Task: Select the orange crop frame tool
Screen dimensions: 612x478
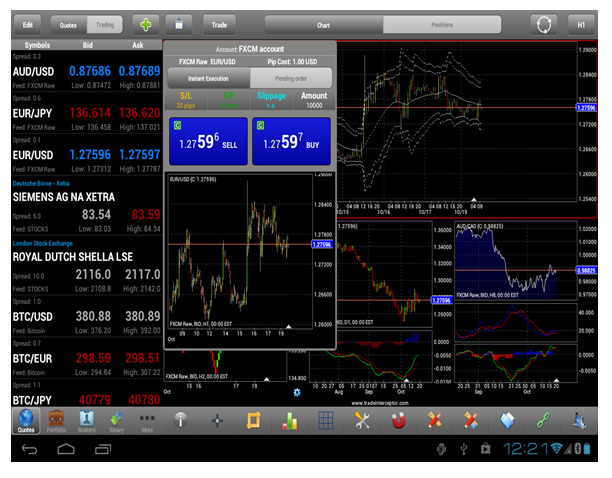Action: [x=253, y=421]
